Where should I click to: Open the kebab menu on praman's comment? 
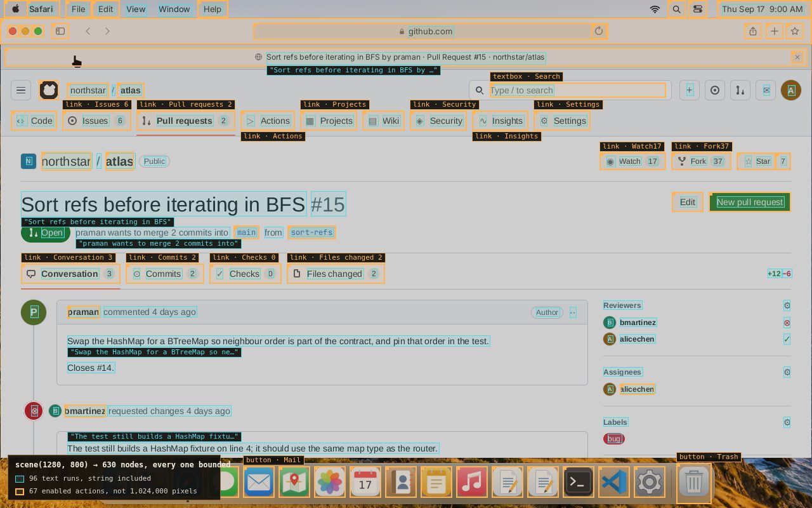click(573, 312)
